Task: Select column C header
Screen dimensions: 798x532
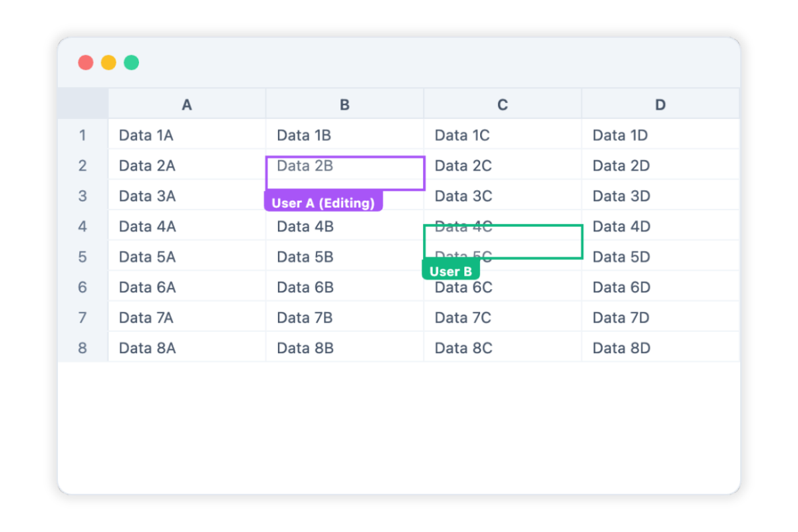Action: 503,104
